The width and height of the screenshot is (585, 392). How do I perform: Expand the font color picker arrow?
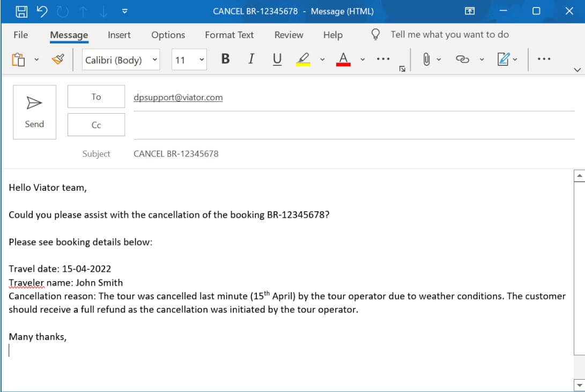362,60
